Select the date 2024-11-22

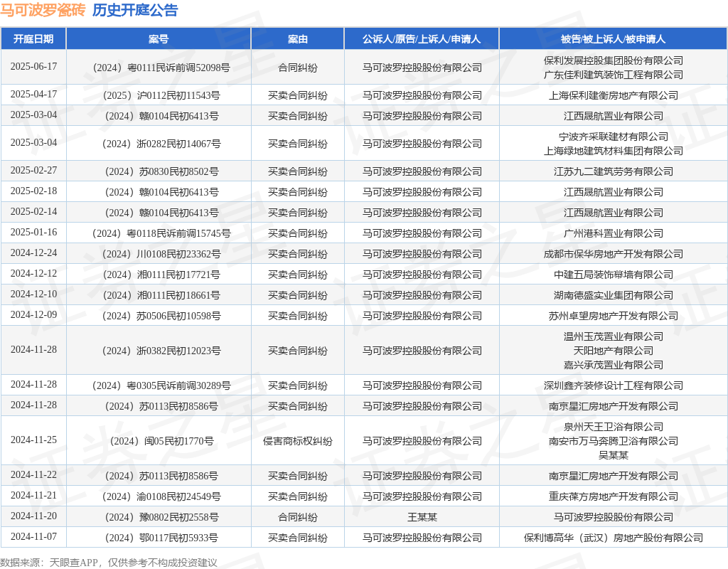34,474
